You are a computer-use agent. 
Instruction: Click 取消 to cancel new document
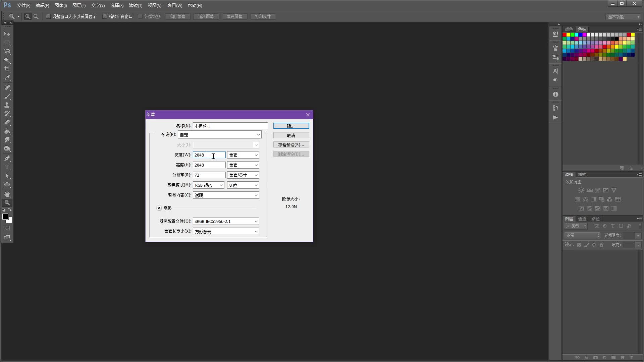291,135
